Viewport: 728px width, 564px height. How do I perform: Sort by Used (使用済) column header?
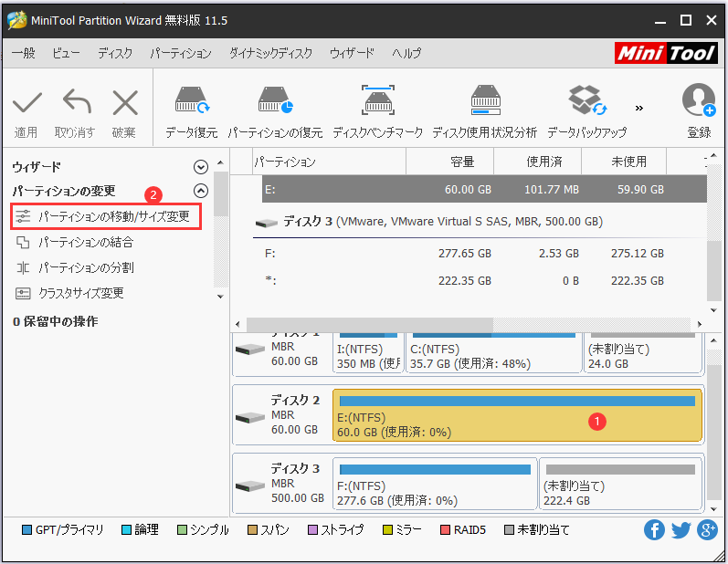(x=538, y=162)
